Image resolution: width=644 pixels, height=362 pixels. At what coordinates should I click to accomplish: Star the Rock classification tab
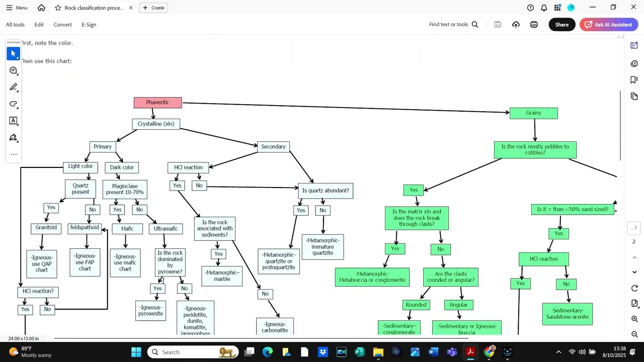pos(58,8)
